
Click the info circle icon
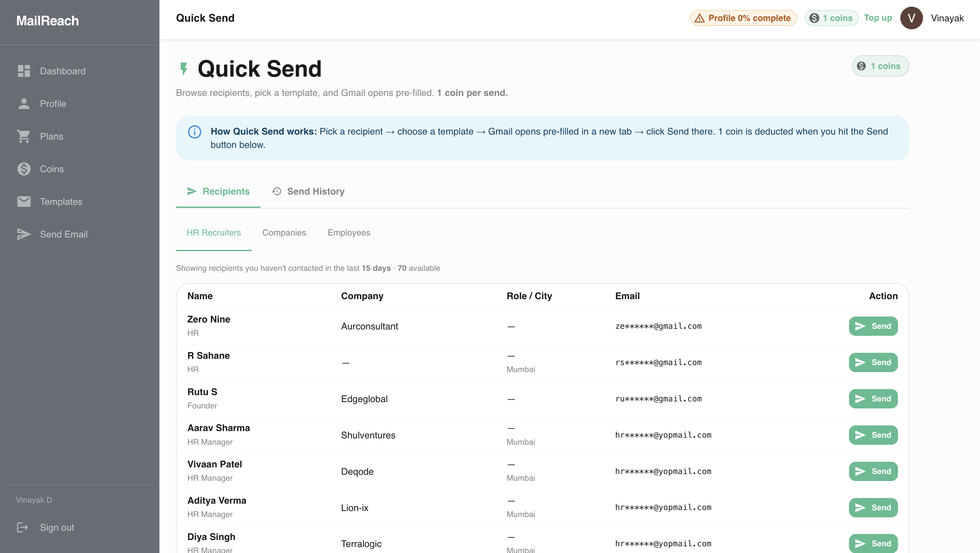(194, 132)
